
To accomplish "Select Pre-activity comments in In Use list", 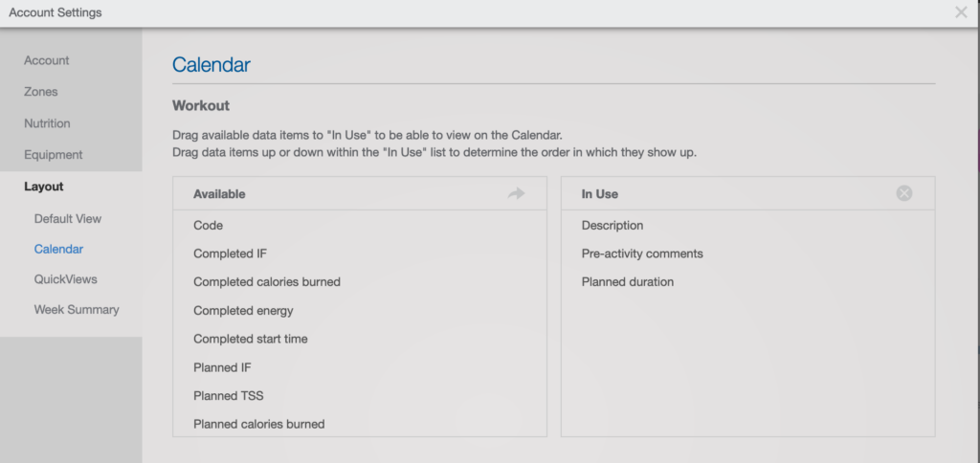I will [748, 254].
